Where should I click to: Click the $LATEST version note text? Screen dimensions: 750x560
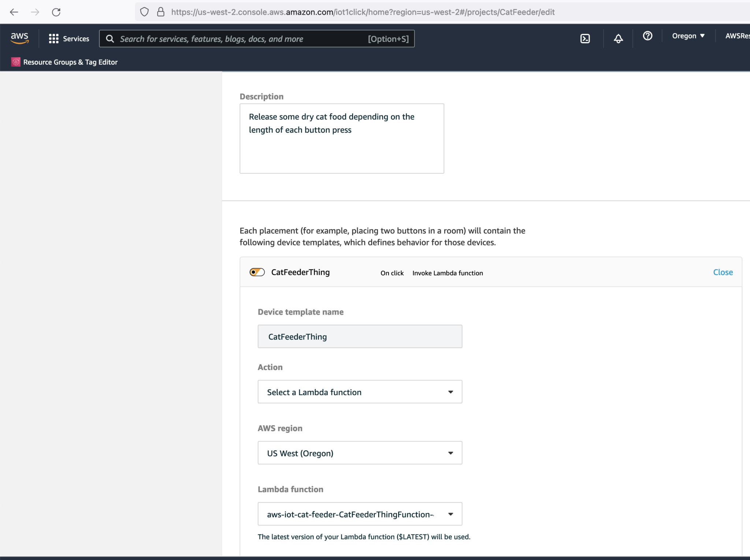364,537
